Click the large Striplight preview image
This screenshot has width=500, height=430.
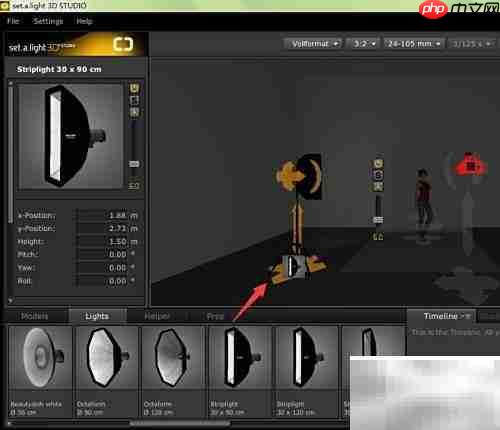71,136
